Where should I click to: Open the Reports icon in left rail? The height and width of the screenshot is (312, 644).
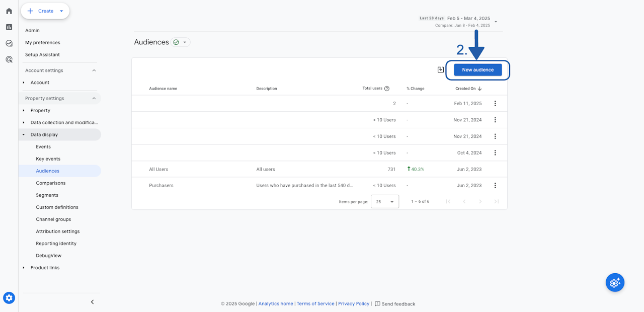(x=9, y=27)
